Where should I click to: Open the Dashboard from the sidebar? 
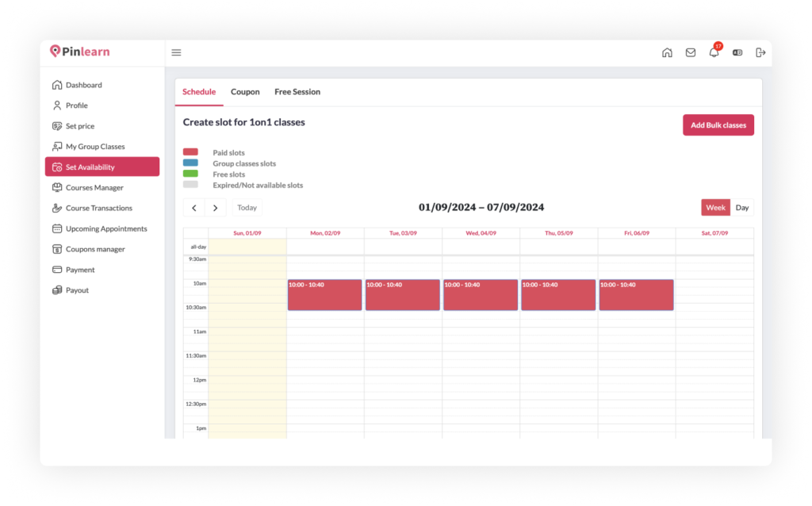pos(81,85)
